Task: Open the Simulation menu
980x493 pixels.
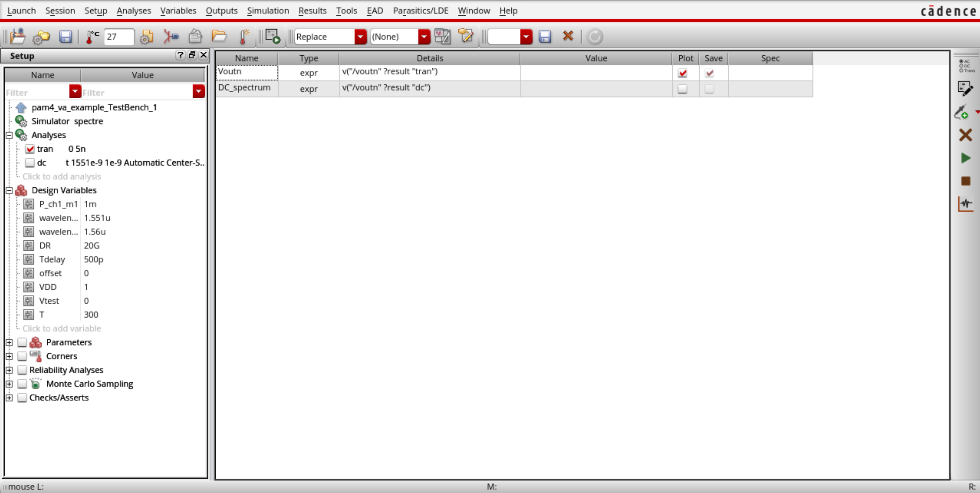Action: tap(268, 11)
